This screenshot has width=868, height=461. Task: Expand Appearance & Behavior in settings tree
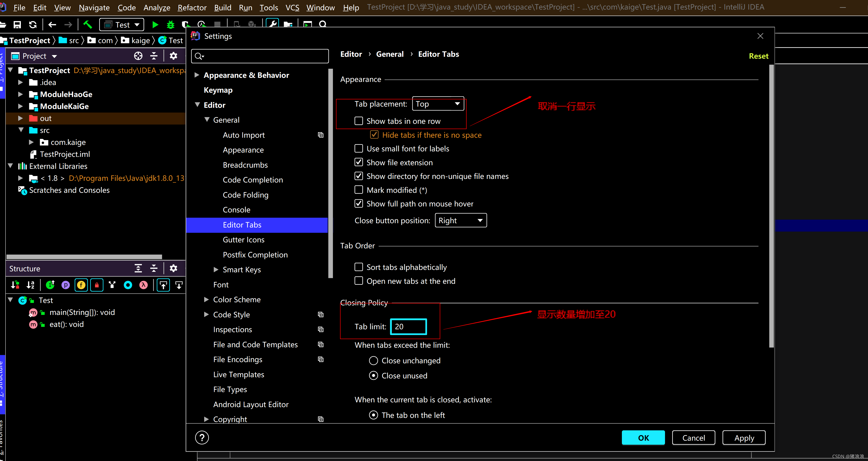click(197, 75)
